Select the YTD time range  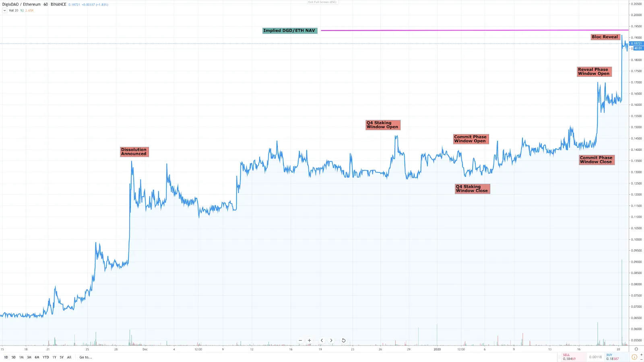[x=46, y=357]
